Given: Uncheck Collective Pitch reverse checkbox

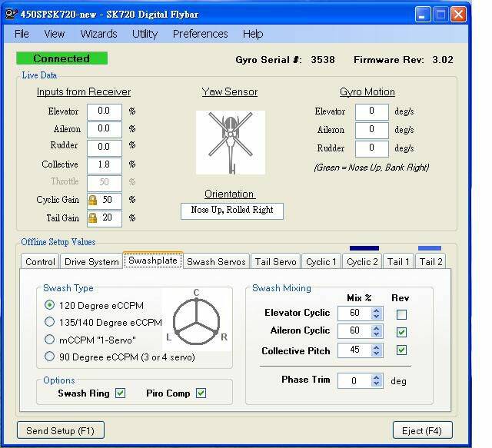Looking at the screenshot, I should tap(401, 350).
